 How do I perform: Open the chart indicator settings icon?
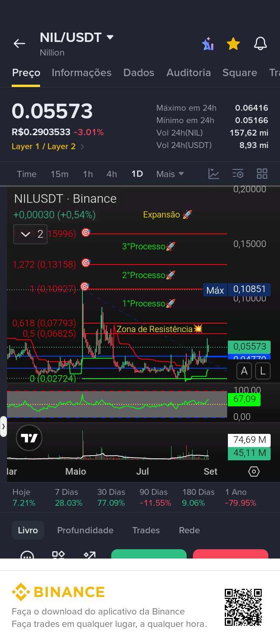(x=238, y=174)
